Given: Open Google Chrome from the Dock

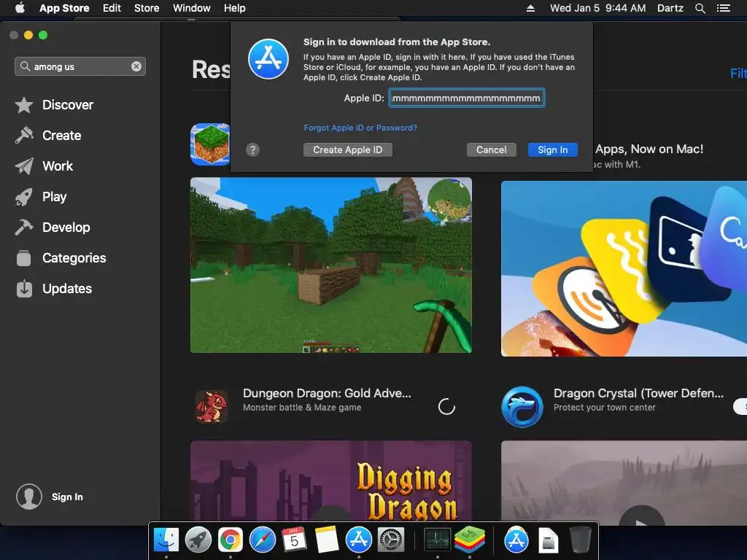Looking at the screenshot, I should [x=231, y=540].
